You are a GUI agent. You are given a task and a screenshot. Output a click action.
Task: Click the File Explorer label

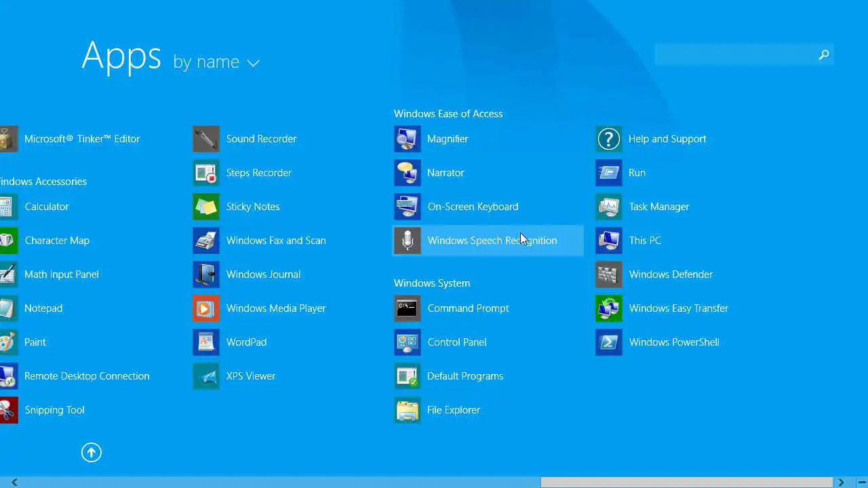[454, 410]
